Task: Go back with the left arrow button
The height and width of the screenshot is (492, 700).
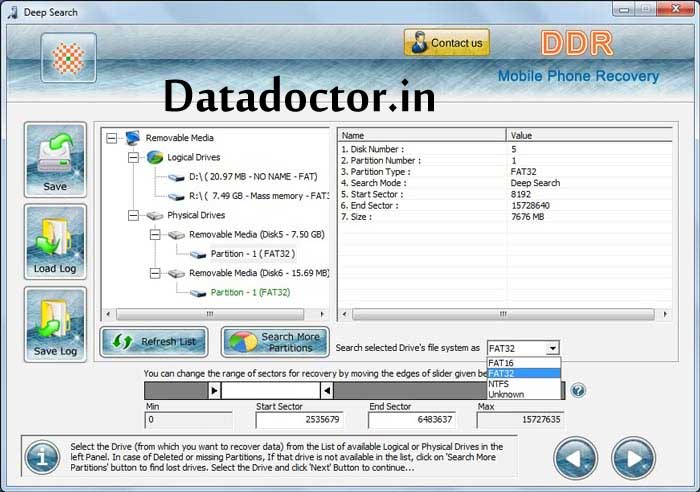Action: (x=575, y=459)
